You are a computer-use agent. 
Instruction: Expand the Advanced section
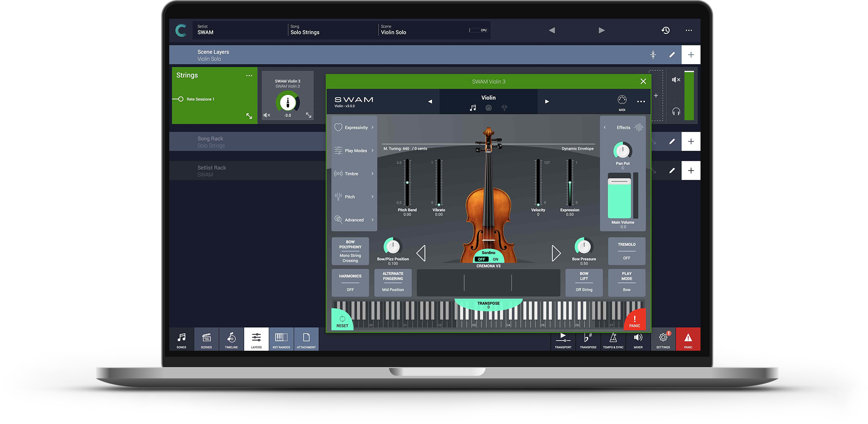point(354,220)
